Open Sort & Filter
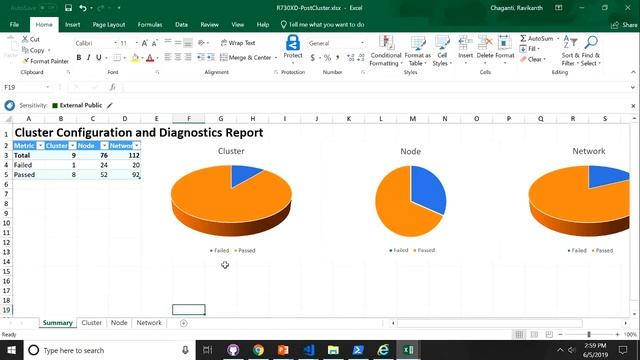The height and width of the screenshot is (360, 640). (x=569, y=51)
